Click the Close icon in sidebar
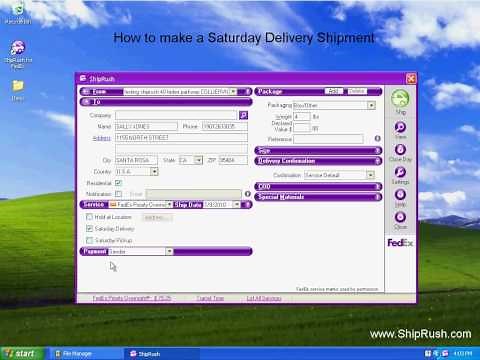This screenshot has width=480, height=360. pos(400,217)
